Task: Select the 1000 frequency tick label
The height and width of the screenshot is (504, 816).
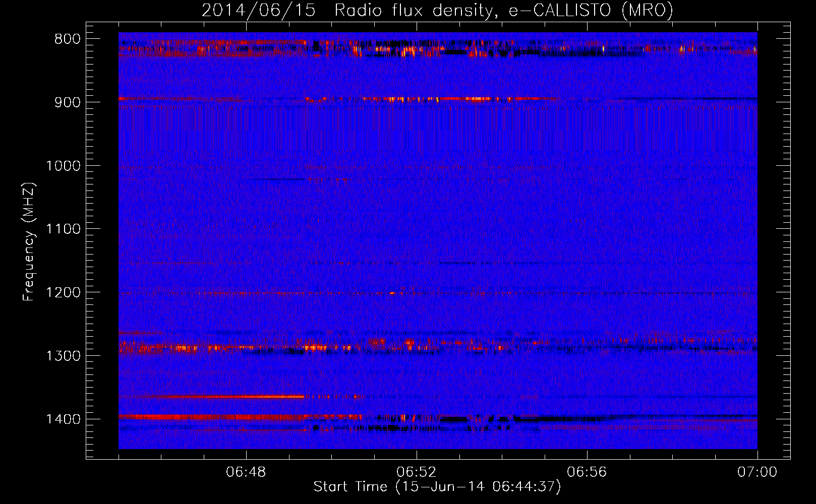Action: 64,166
